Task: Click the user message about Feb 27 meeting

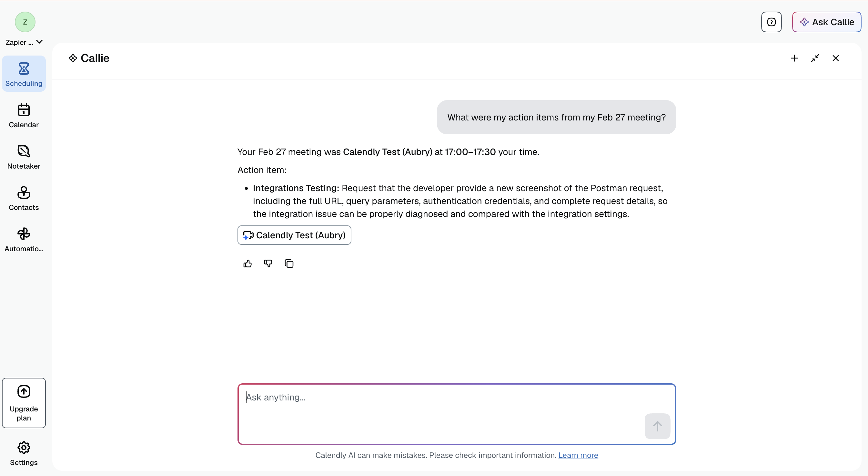Action: [x=556, y=117]
